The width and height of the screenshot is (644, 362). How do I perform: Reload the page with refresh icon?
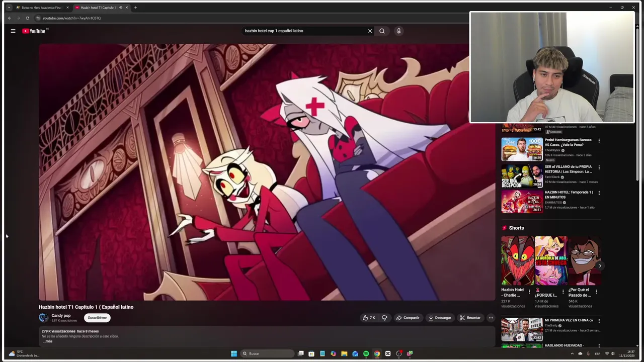coord(27,18)
